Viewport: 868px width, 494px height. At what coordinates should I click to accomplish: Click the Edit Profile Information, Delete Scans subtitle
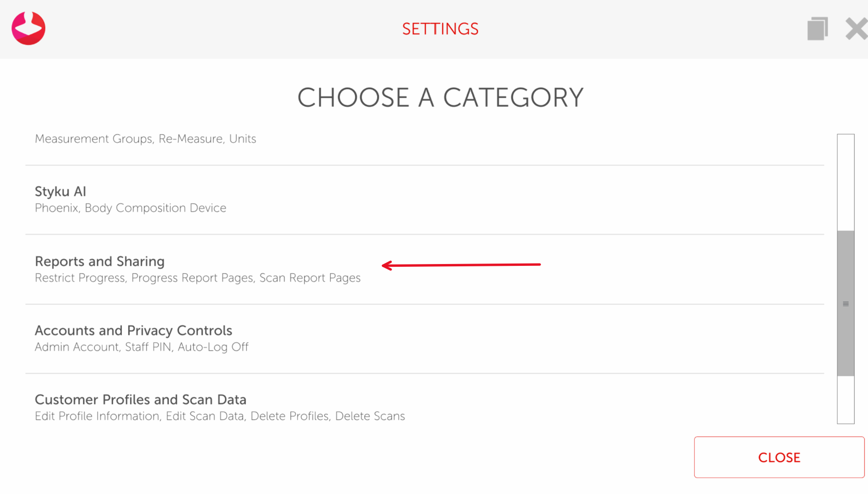(x=220, y=416)
